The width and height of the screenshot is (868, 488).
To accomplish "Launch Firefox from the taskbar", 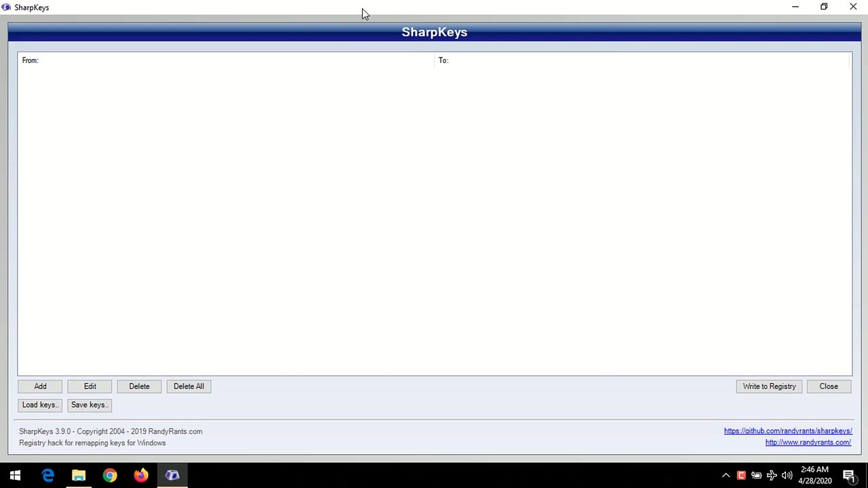I will point(140,474).
